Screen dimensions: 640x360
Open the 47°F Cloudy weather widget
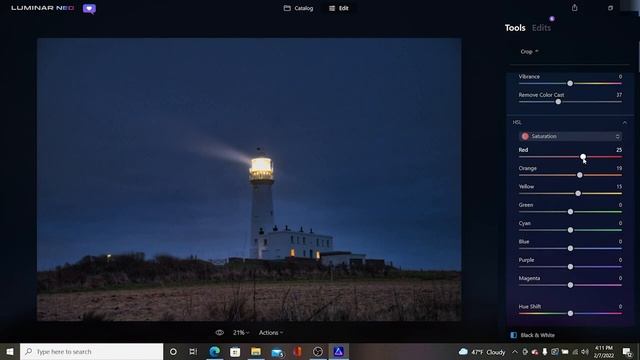pyautogui.click(x=482, y=351)
